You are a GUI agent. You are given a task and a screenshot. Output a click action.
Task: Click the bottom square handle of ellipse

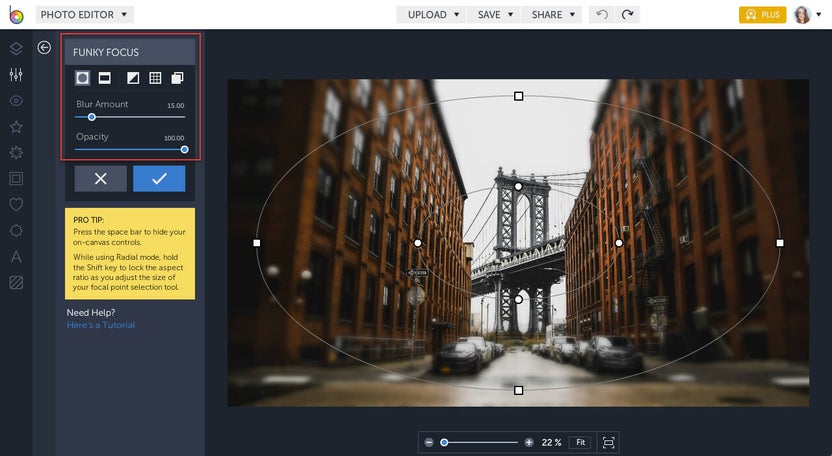coord(518,391)
